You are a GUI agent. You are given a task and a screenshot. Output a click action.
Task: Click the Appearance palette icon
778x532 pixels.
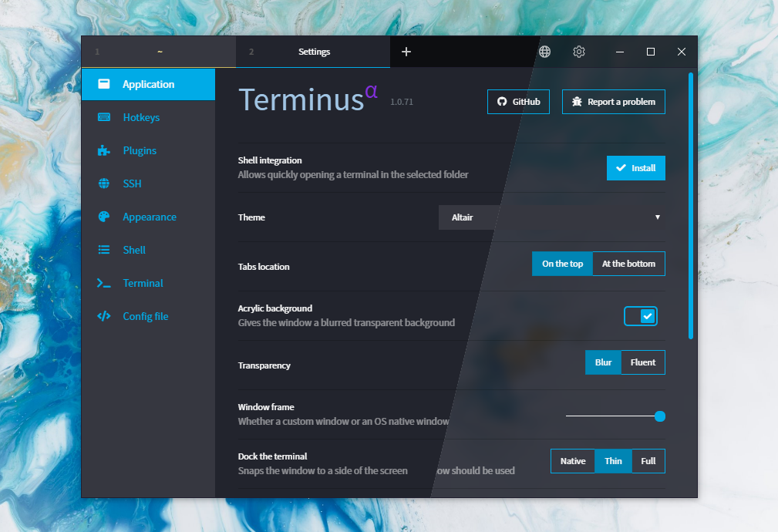pyautogui.click(x=103, y=217)
